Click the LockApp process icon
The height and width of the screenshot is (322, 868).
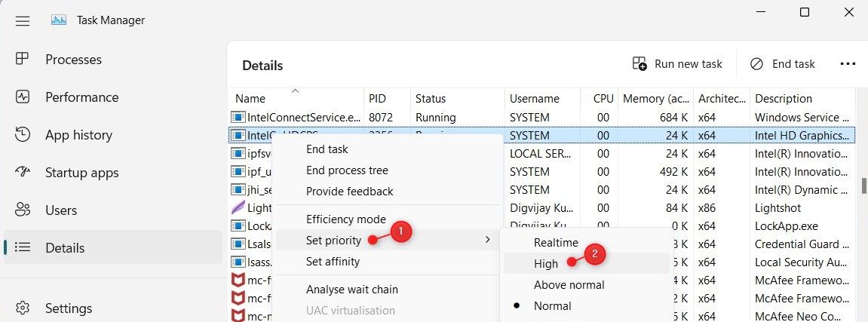(238, 226)
